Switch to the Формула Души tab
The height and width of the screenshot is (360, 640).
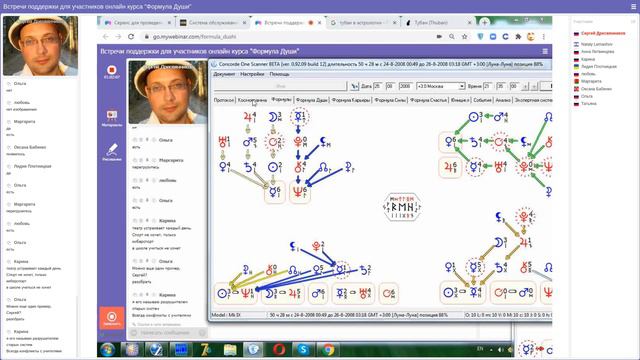[312, 100]
